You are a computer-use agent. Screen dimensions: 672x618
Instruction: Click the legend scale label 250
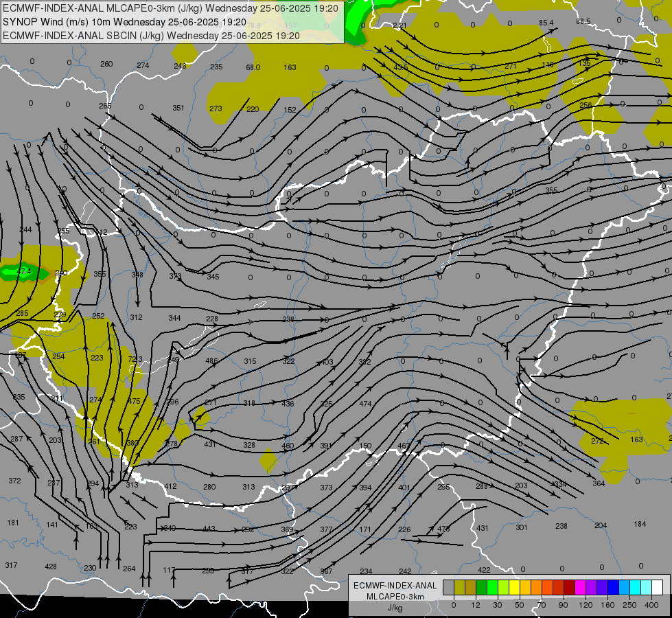tap(629, 605)
